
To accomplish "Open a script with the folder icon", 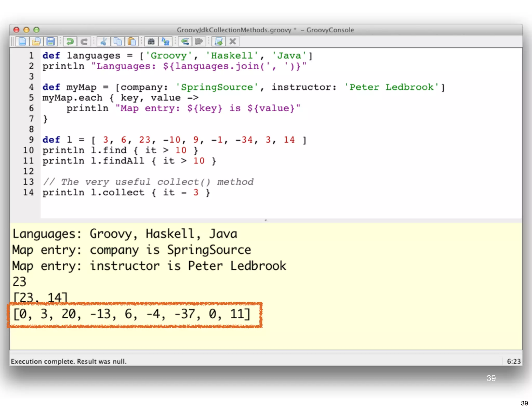I will point(36,42).
